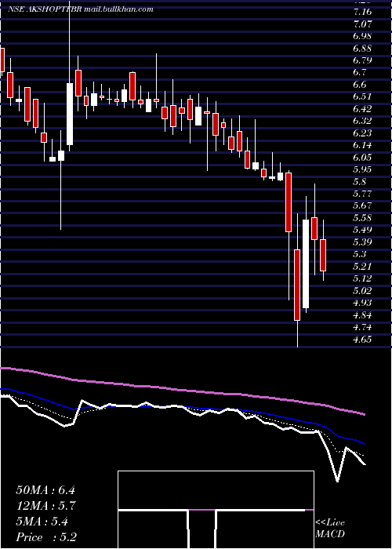Click the <<Live label
The image size is (392, 549).
point(330,523)
